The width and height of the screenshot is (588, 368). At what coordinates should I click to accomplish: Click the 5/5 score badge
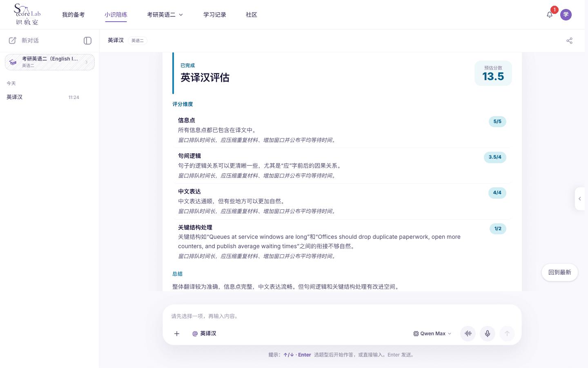pos(497,121)
